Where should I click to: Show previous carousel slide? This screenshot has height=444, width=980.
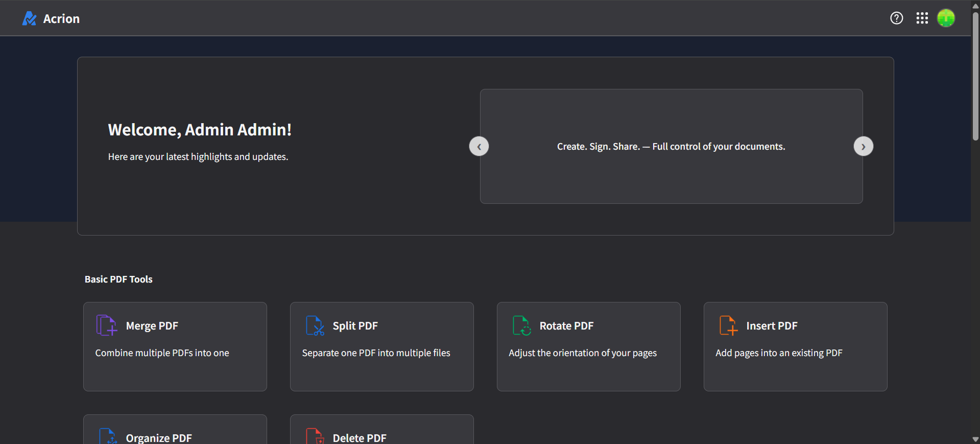pyautogui.click(x=479, y=147)
